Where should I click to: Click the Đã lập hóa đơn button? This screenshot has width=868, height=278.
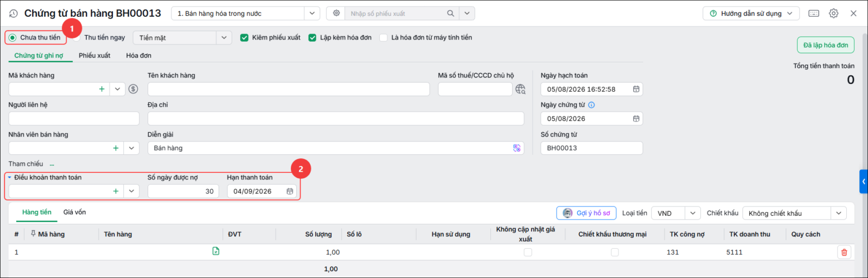point(826,45)
